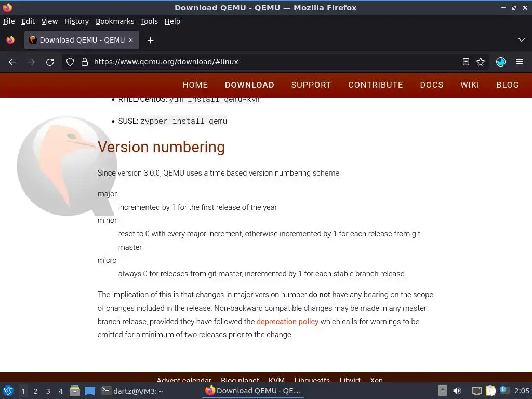Toggle reader view for this page
The height and width of the screenshot is (399, 532).
466,62
